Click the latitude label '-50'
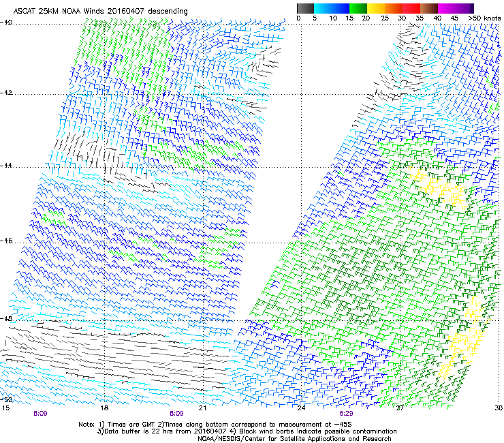504x443 pixels. 6,399
